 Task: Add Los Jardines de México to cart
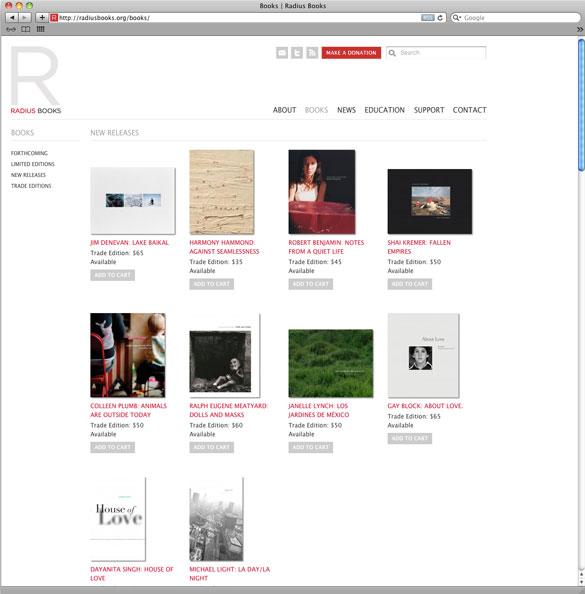[311, 447]
